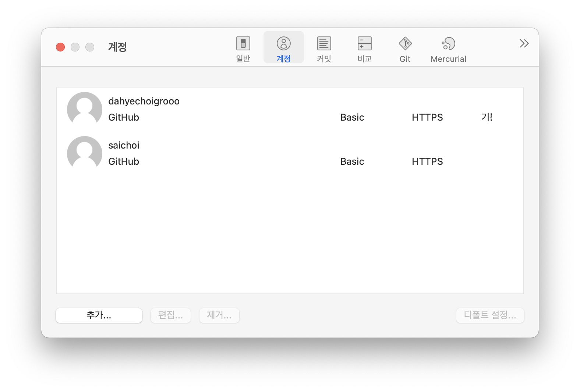
Task: Open the 비교 (Diff) preferences tab
Action: 364,49
